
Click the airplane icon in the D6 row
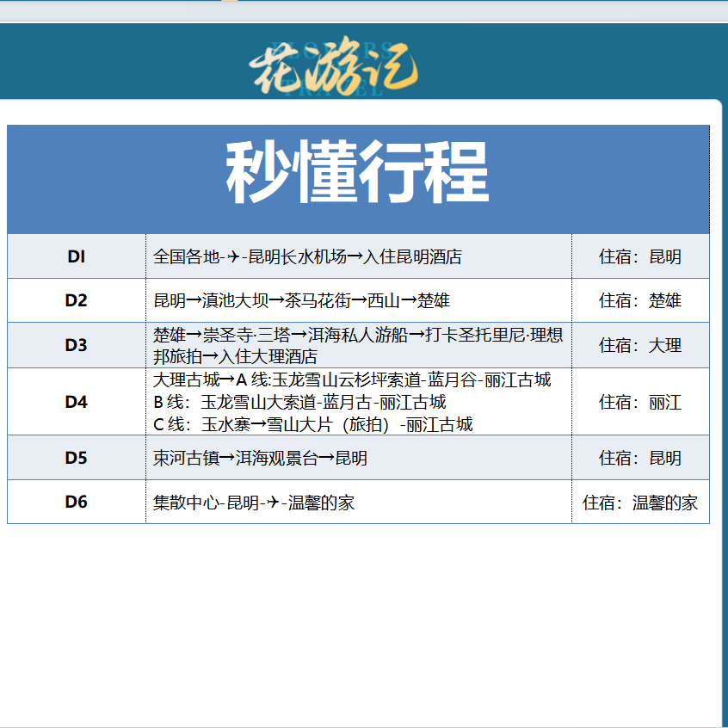coord(273,503)
